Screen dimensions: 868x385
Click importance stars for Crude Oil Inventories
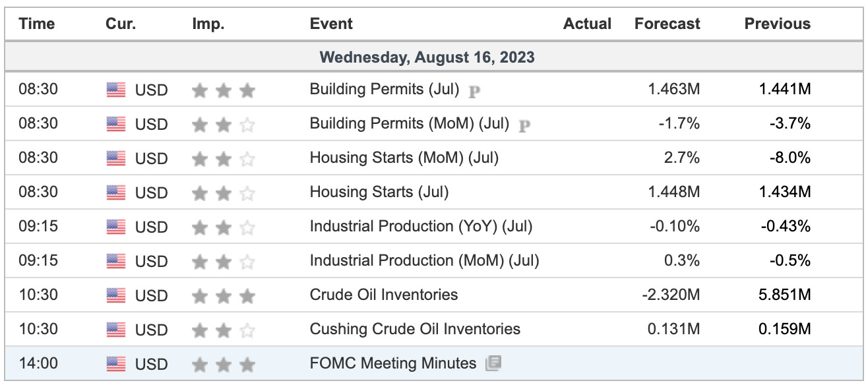click(x=223, y=296)
